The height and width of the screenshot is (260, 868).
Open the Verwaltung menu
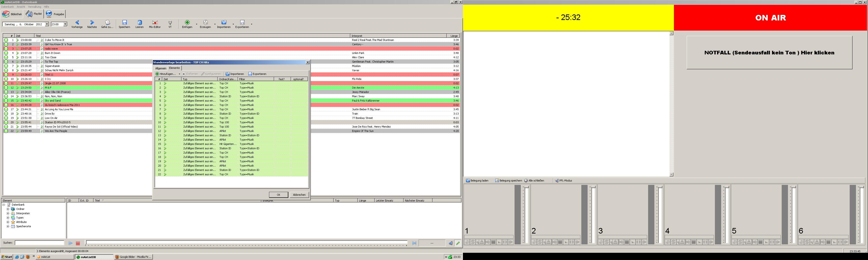click(x=34, y=7)
